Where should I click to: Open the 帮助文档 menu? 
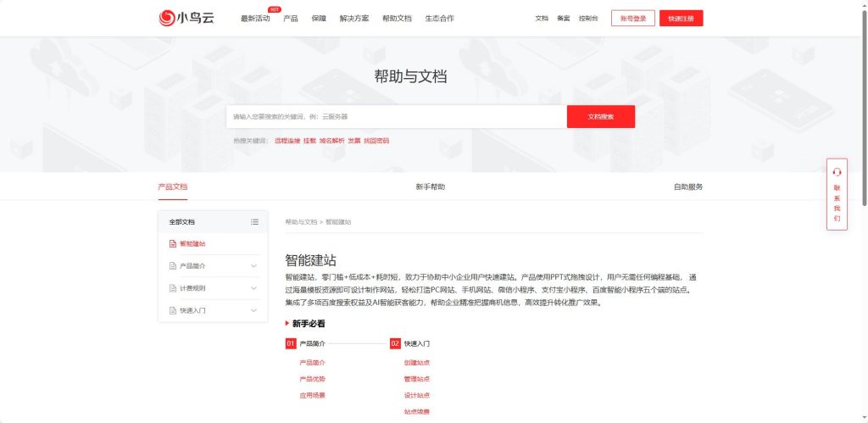tap(397, 19)
